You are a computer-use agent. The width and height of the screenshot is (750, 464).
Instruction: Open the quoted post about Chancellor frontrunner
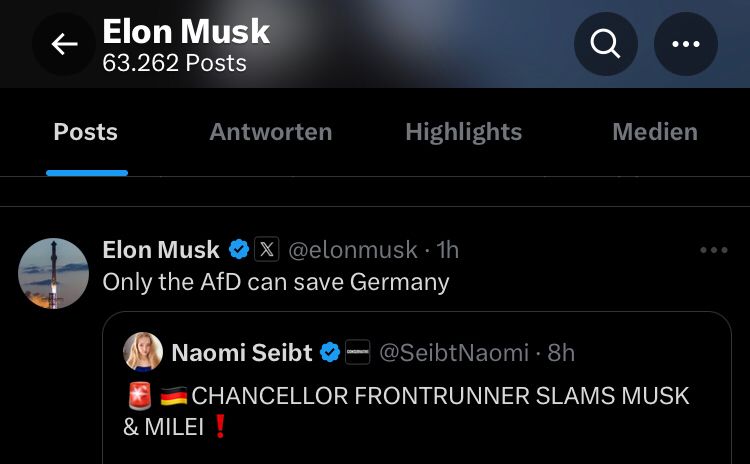tap(410, 410)
